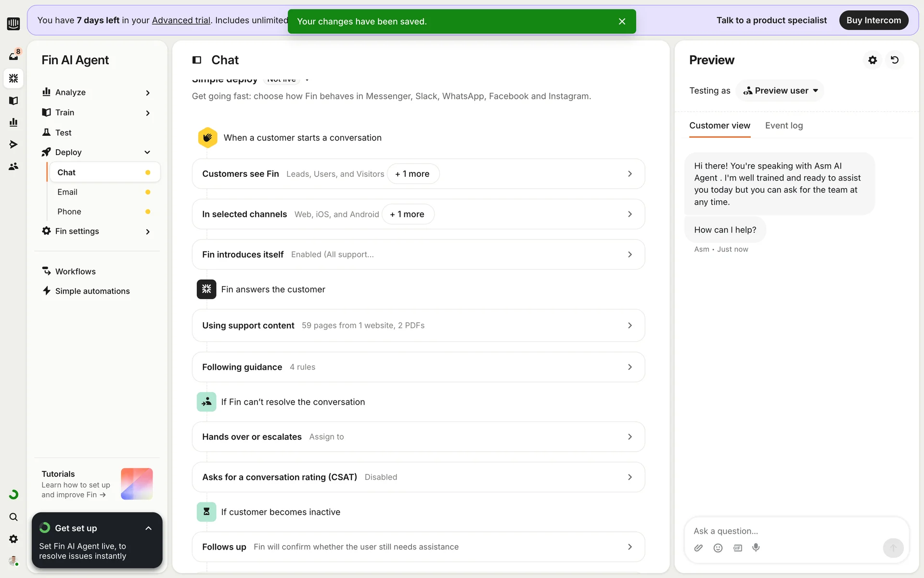The width and height of the screenshot is (924, 578).
Task: Restart the preview conversation with the reset icon
Action: coord(895,60)
